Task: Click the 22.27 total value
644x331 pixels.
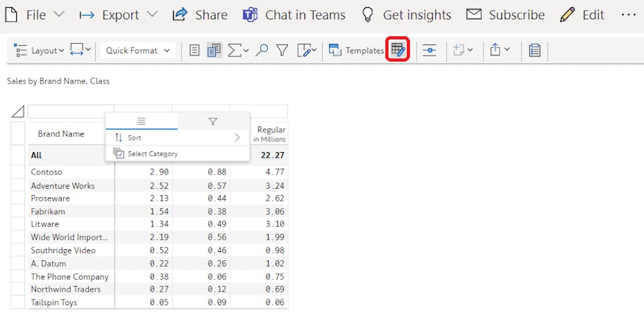Action: 272,155
